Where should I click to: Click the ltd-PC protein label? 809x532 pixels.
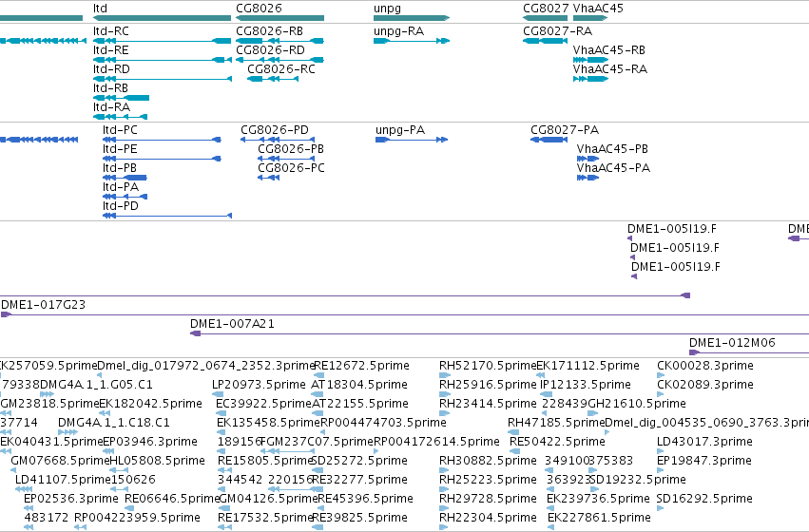tap(120, 130)
